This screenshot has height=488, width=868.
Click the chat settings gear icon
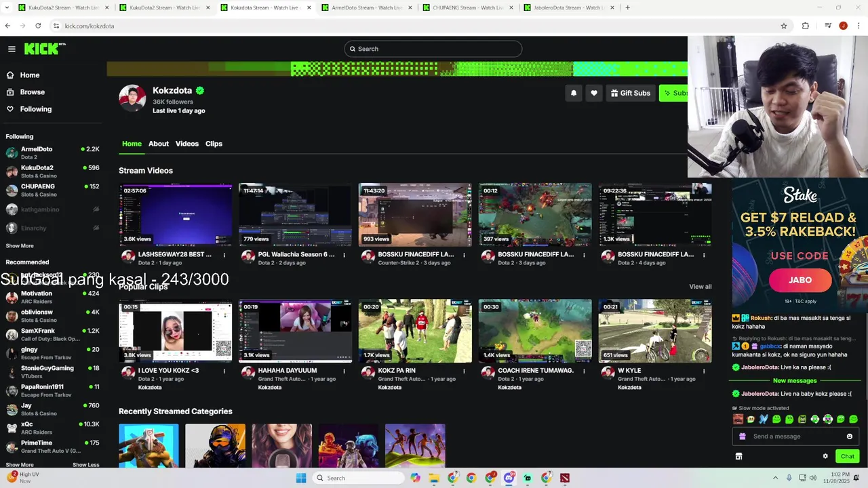point(825,456)
